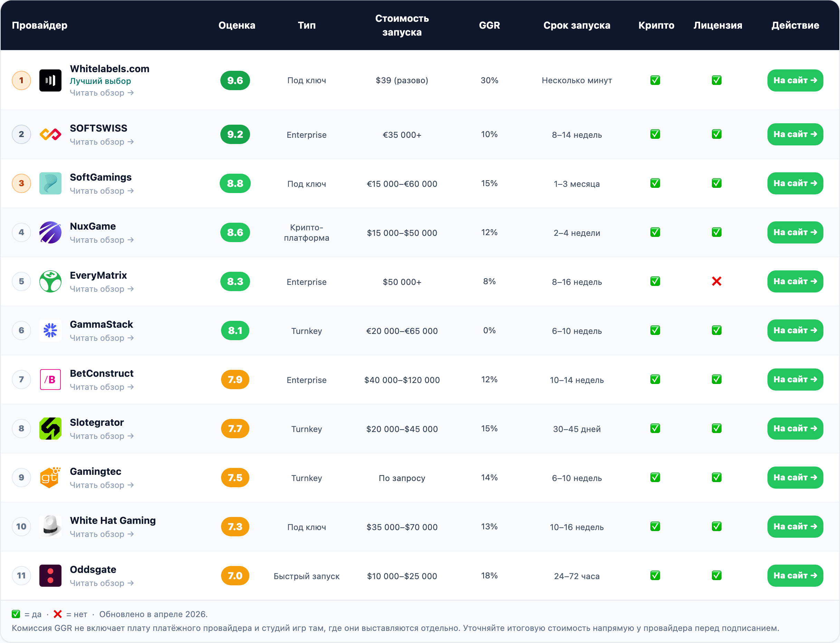840x643 pixels.
Task: Open the «Читать обзор» link under SOFTSWISS
Action: (102, 142)
